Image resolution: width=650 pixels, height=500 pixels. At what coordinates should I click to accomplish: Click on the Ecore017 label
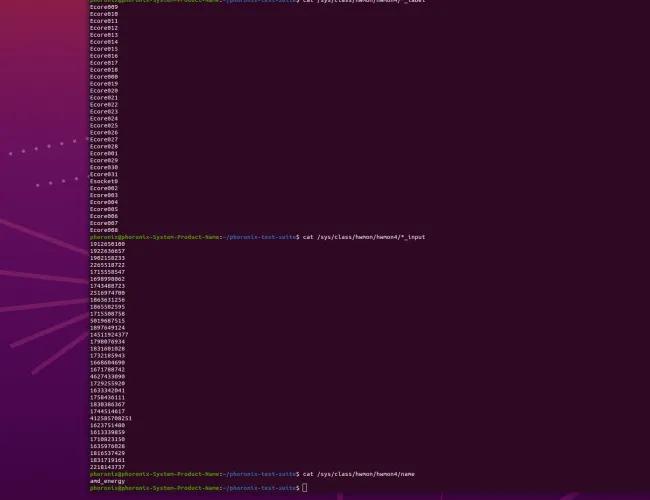click(x=104, y=63)
